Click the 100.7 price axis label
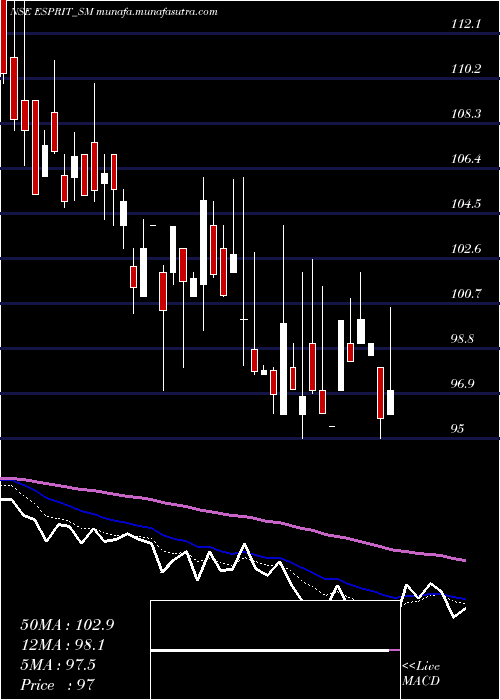This screenshot has width=500, height=700. point(466,294)
